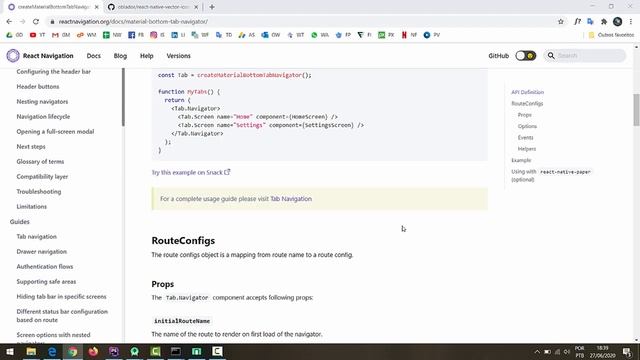Reload the page with the refresh icon
Viewport: 640px width, 360px height.
click(36, 21)
